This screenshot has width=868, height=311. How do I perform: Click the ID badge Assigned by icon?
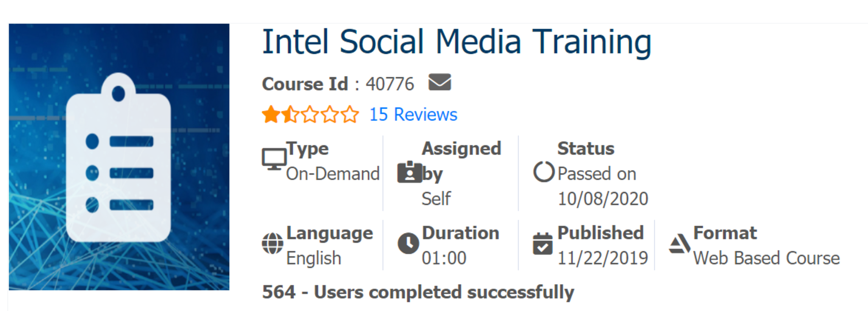click(409, 172)
